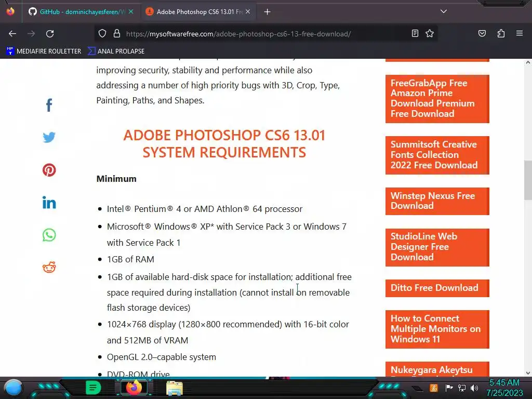Open Action Center flag tray icon
This screenshot has width=532, height=399.
(449, 388)
